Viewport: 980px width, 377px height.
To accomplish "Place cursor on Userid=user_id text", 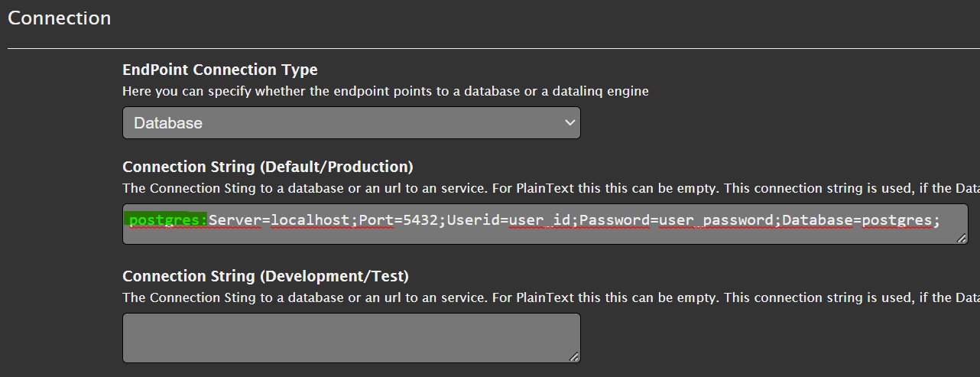I will 510,220.
